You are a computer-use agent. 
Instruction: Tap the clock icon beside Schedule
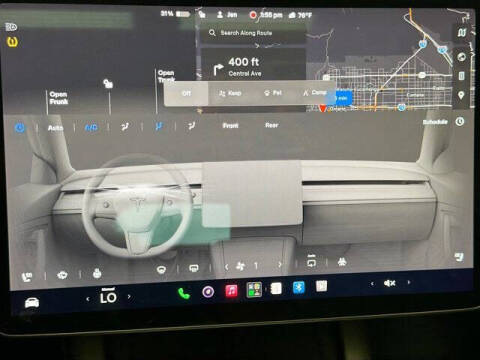(x=460, y=121)
